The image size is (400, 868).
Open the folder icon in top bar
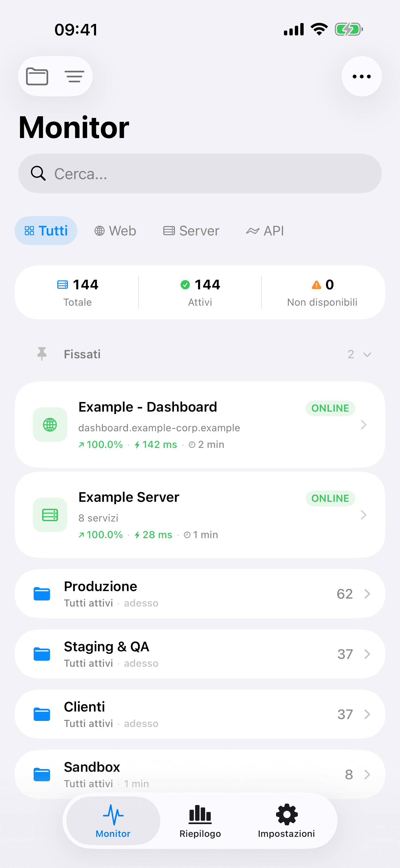click(37, 77)
